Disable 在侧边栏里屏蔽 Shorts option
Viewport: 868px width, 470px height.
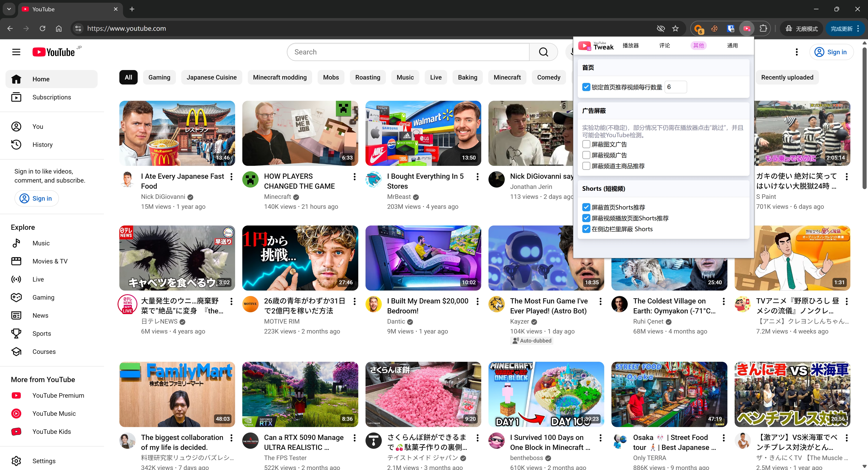tap(586, 229)
